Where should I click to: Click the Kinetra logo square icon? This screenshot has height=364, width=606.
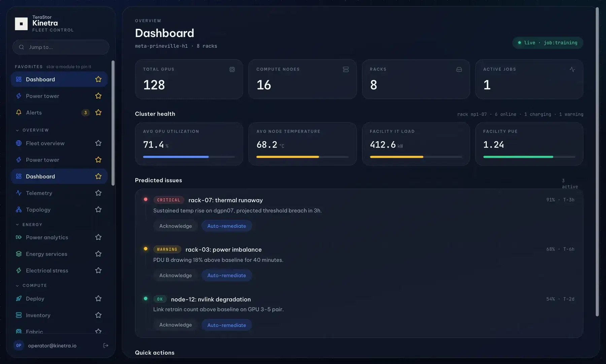(21, 24)
